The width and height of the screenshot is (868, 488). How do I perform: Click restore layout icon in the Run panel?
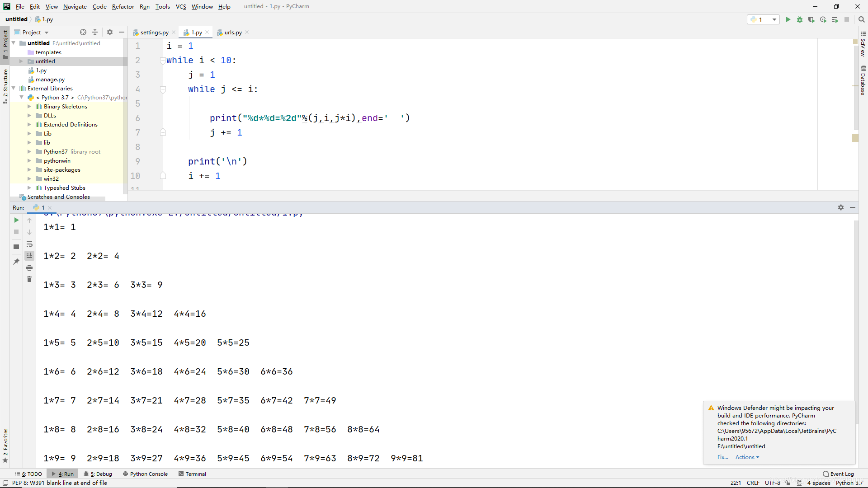point(16,246)
